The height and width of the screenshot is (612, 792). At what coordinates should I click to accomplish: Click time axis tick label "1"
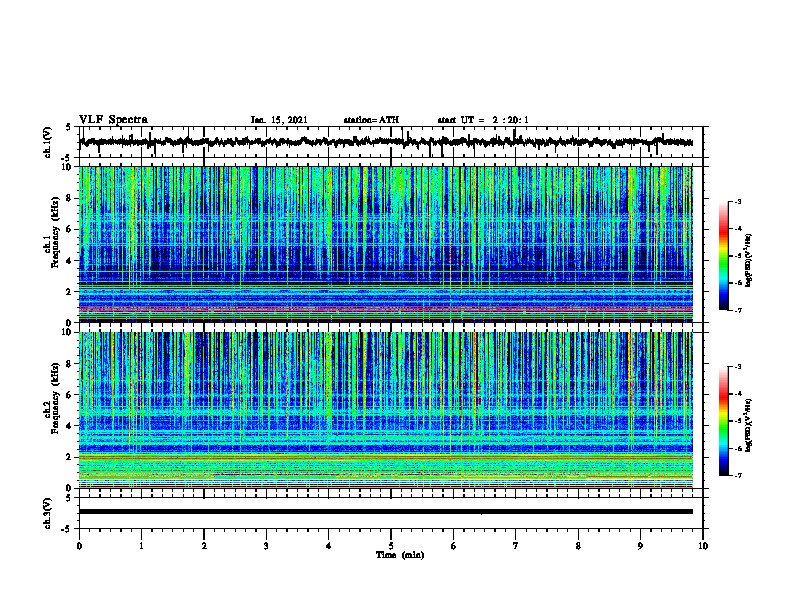(x=141, y=546)
